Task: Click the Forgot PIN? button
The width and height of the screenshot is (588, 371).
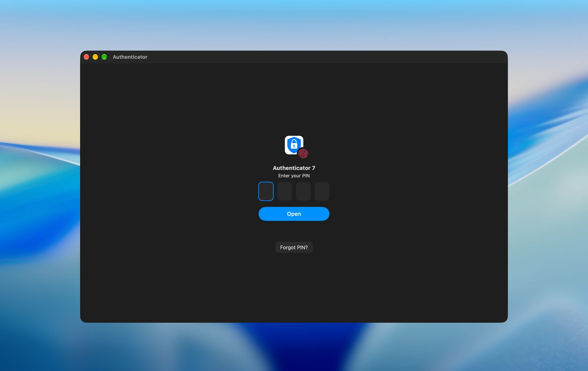Action: coord(294,247)
